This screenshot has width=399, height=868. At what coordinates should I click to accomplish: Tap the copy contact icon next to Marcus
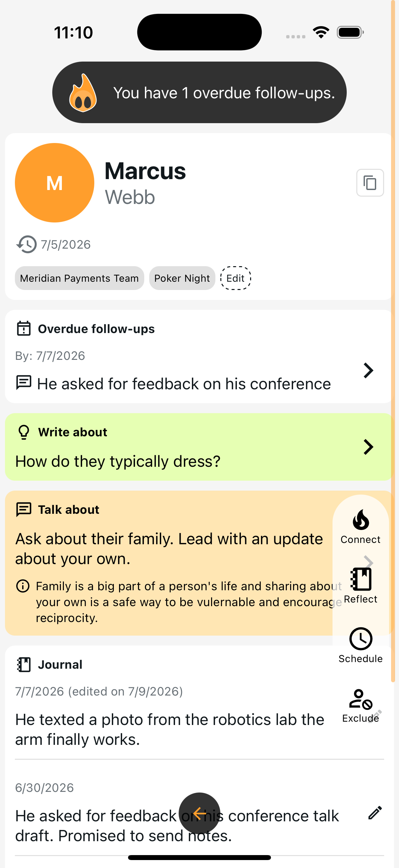pyautogui.click(x=370, y=183)
